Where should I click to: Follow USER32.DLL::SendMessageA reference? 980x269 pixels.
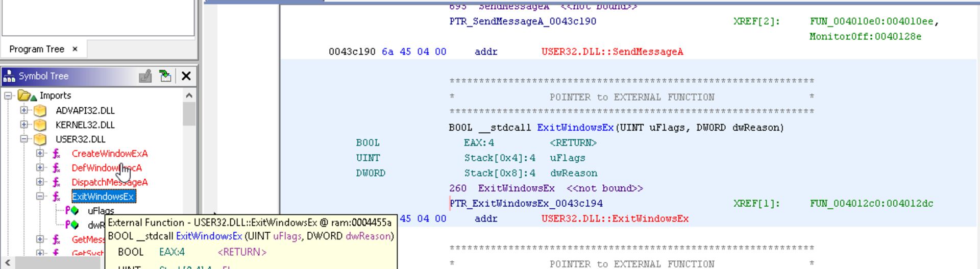(x=612, y=52)
